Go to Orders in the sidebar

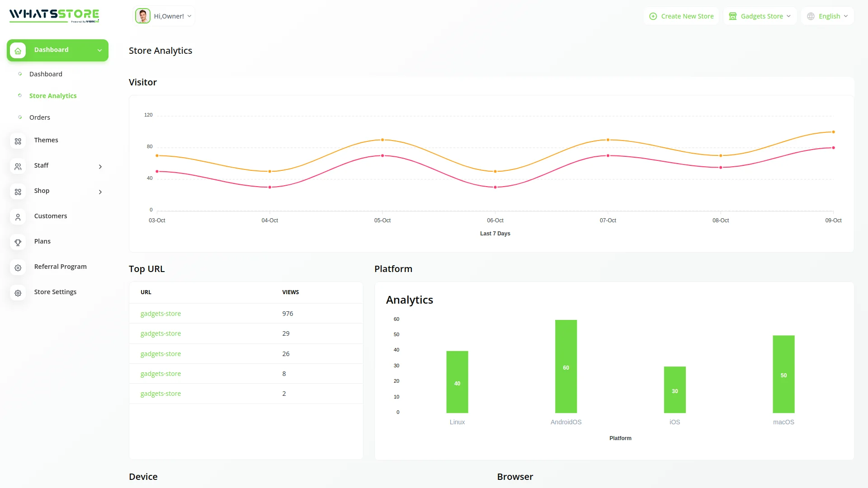[x=40, y=117]
